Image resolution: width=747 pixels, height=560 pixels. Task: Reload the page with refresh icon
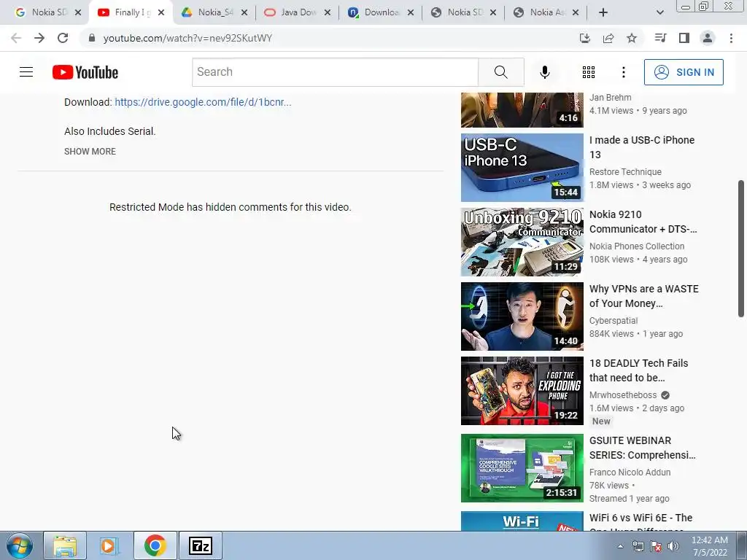[x=63, y=38]
